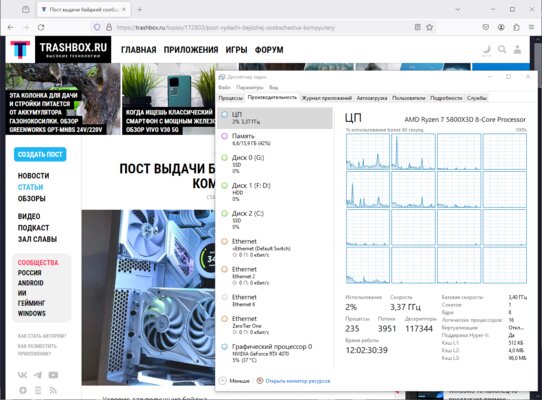Open НОВОСТИ sidebar link
542x400 pixels.
[x=34, y=176]
